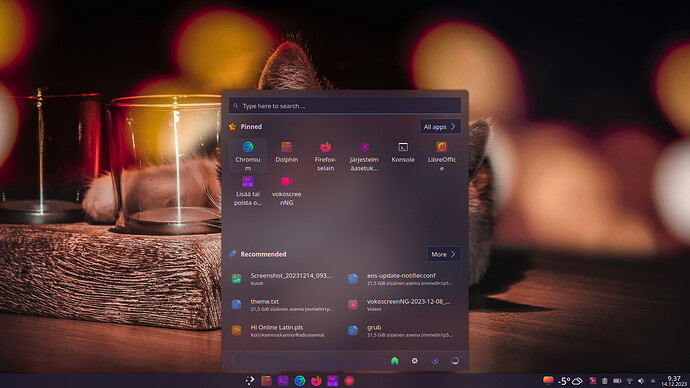Click the Recommended section icon

232,254
